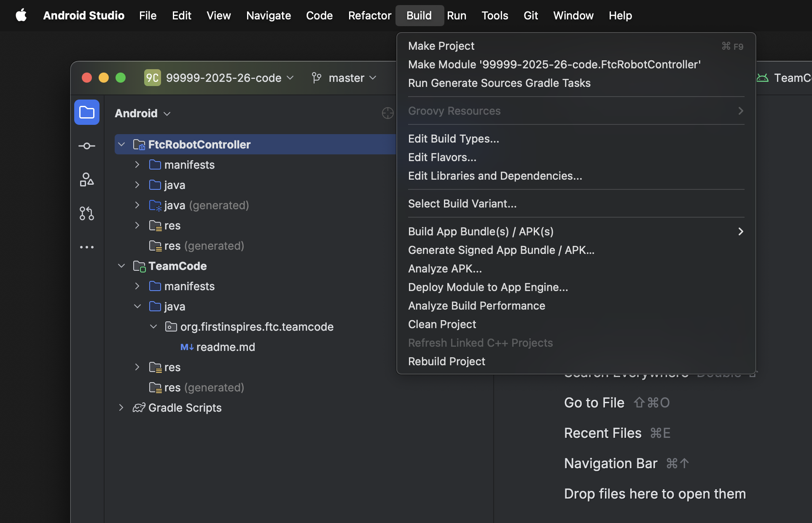This screenshot has height=523, width=812.
Task: Choose Rebuild Project menu entry
Action: (x=446, y=361)
